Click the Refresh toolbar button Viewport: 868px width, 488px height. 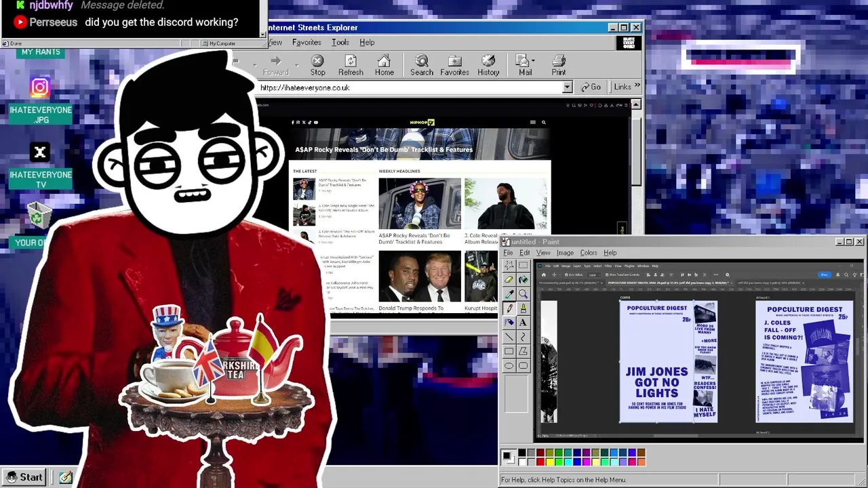click(351, 66)
